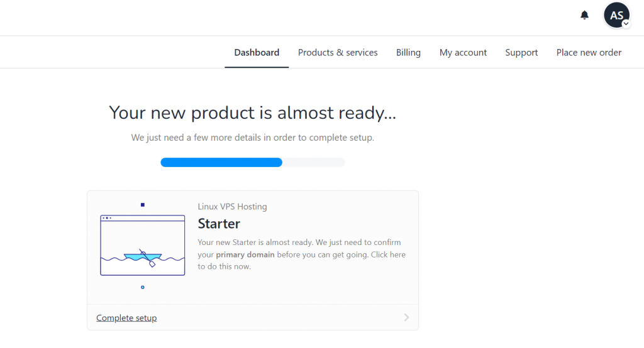Select the Support menu item
The height and width of the screenshot is (348, 644).
(521, 53)
